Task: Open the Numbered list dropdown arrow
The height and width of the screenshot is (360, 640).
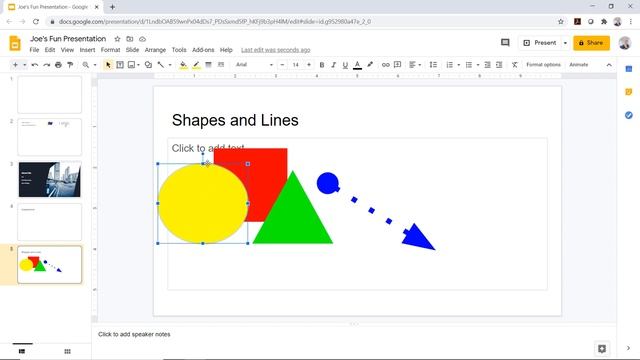Action: point(458,65)
